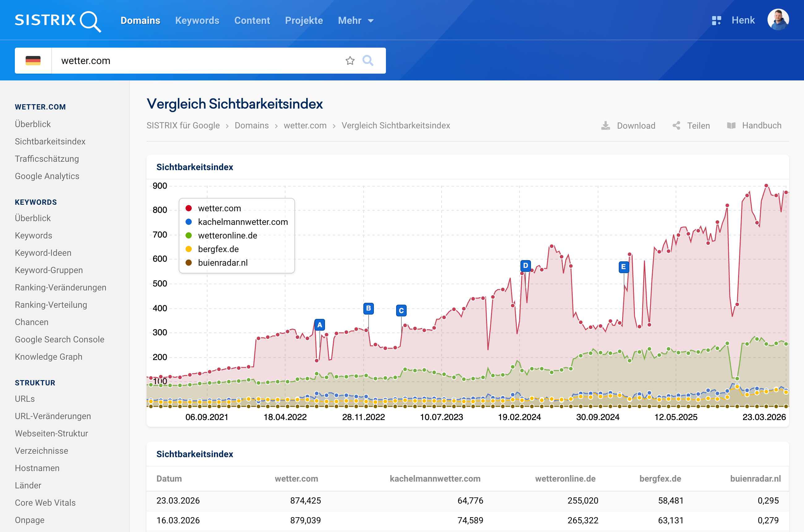Click the Handbuch book icon

tap(731, 126)
